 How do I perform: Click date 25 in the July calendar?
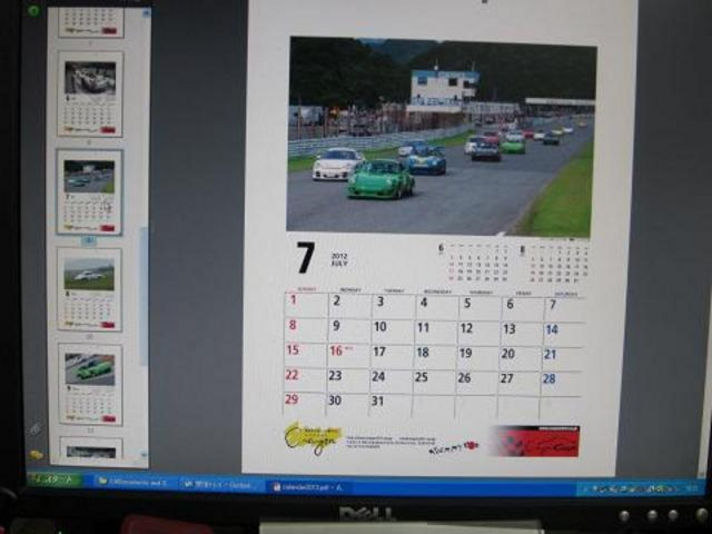[x=421, y=377]
